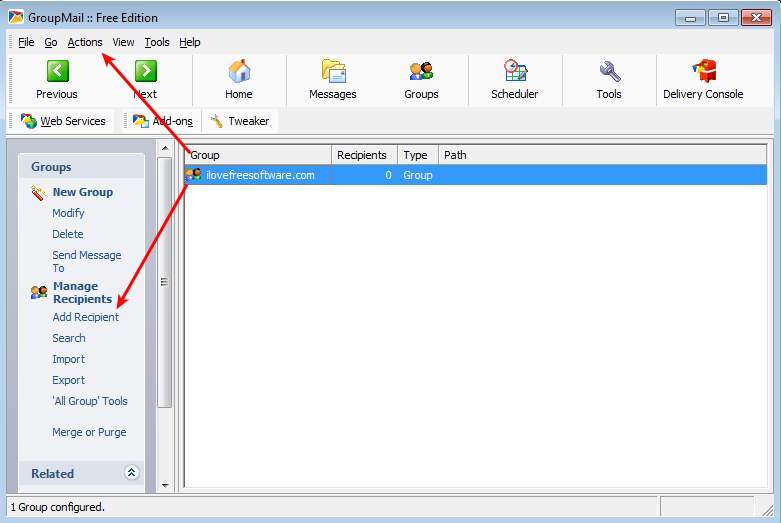
Task: Open the Help menu
Action: pos(190,42)
